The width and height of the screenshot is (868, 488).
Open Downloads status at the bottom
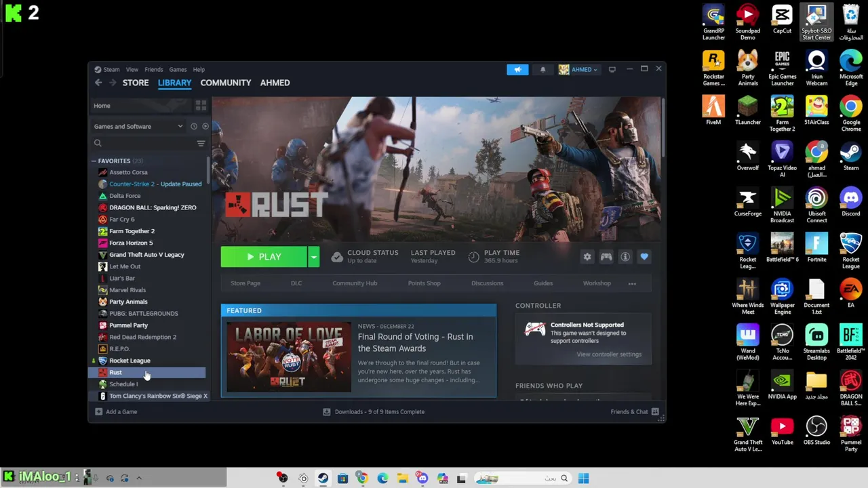tap(374, 411)
